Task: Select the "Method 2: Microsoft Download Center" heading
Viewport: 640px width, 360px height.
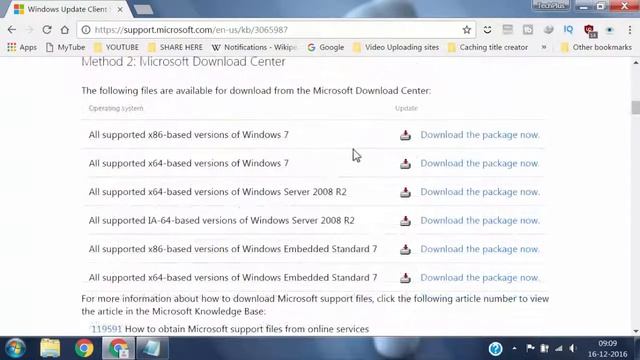Action: (183, 62)
